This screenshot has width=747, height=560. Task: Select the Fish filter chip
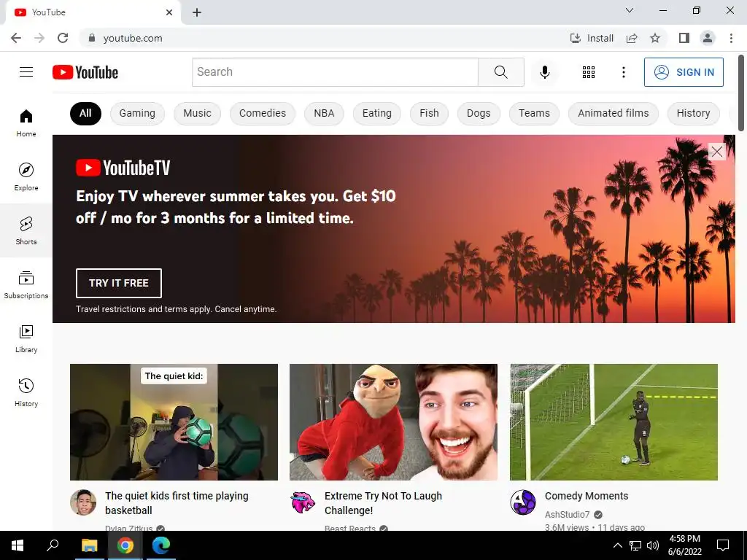(x=429, y=113)
